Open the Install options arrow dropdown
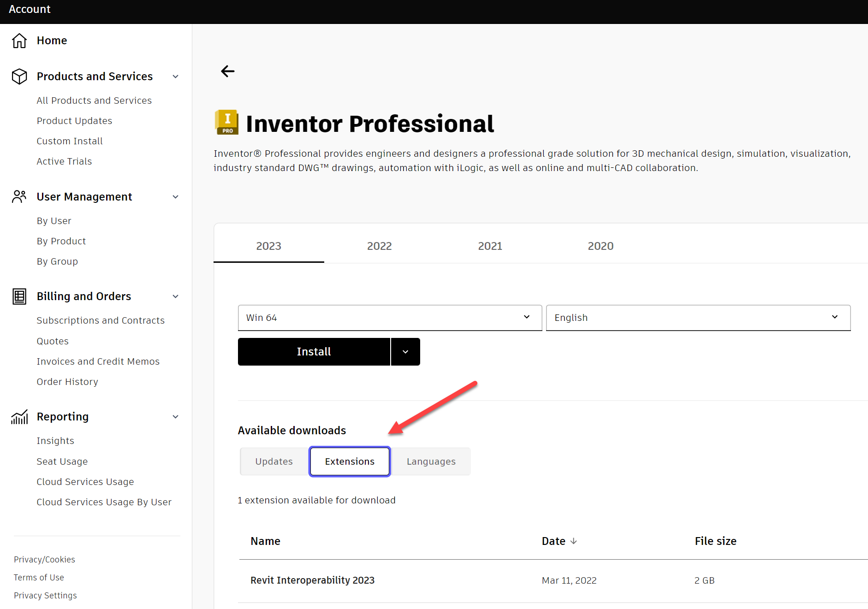 tap(405, 352)
